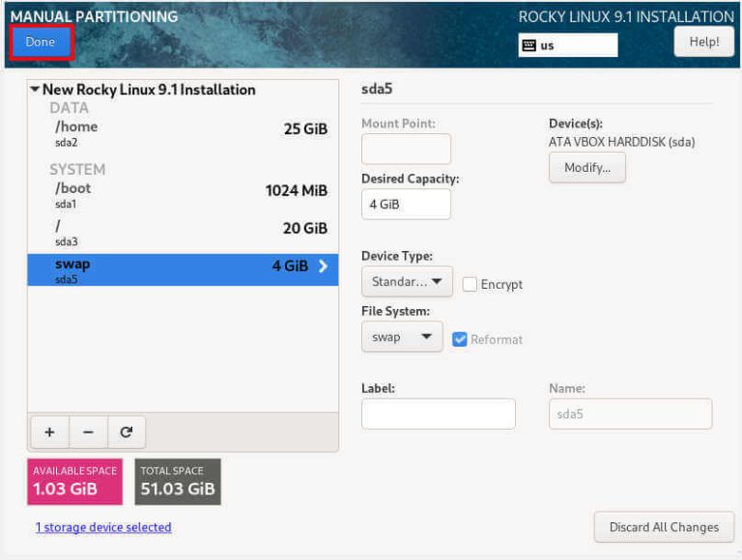
Task: Click the add mount point plus icon
Action: [49, 433]
